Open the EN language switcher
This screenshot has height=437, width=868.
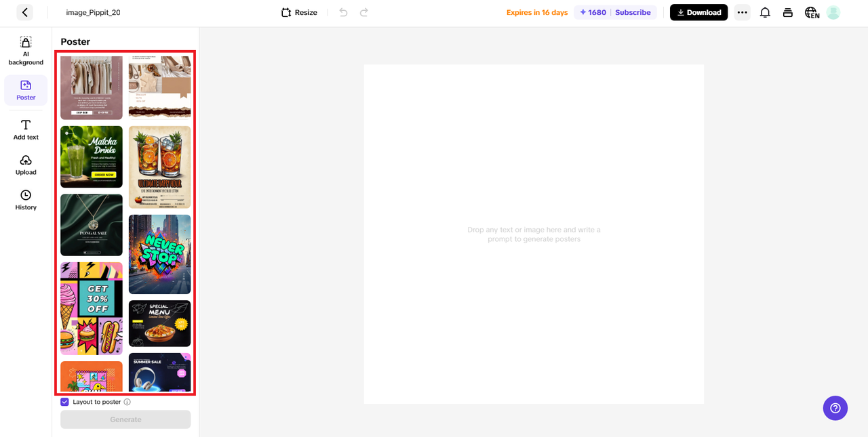click(812, 12)
